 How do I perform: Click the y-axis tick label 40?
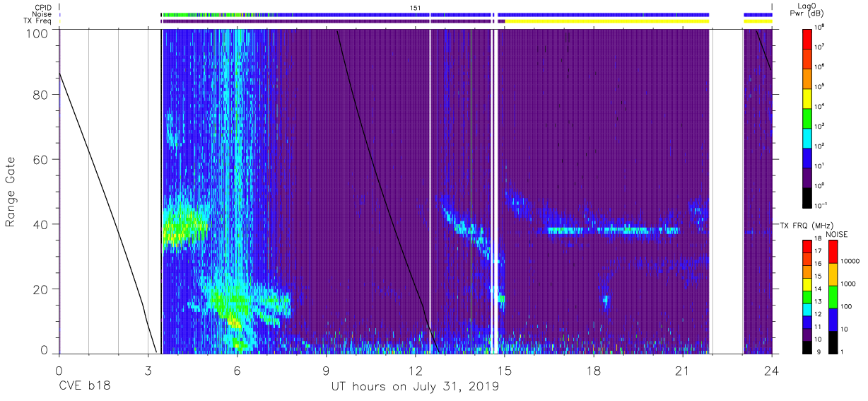coord(42,224)
